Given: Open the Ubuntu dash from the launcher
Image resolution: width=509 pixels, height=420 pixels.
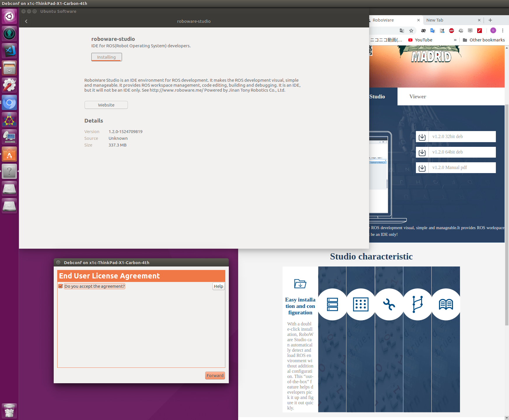Looking at the screenshot, I should pos(9,16).
